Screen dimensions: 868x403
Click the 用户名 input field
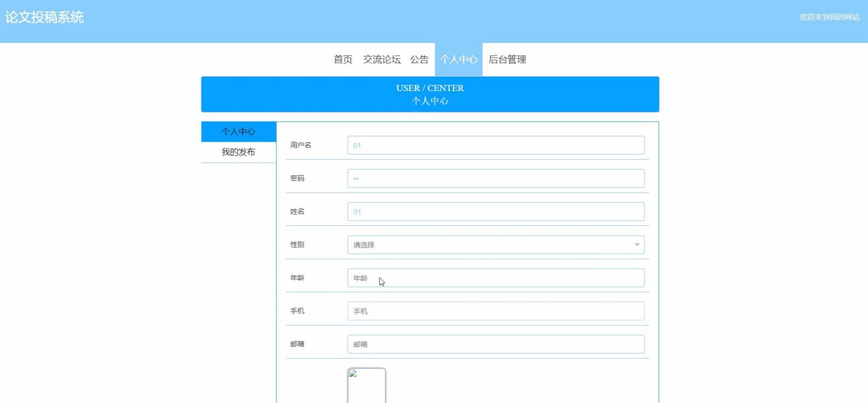pos(496,145)
